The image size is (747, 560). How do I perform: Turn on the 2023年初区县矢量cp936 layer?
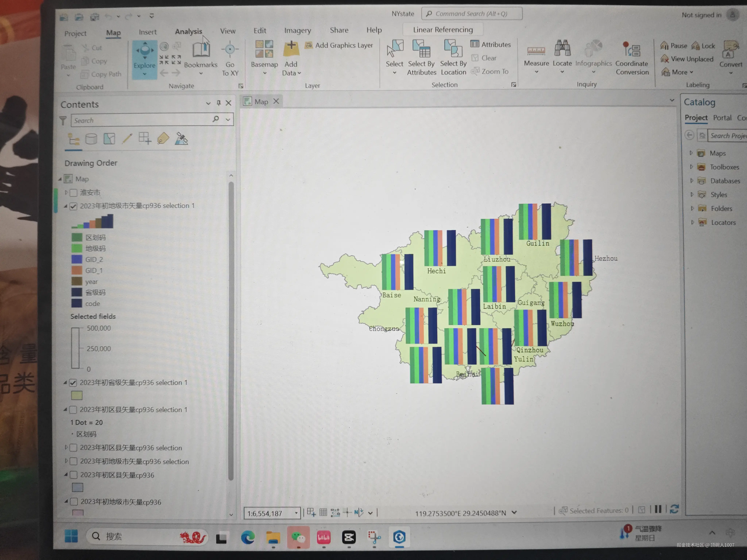[74, 475]
